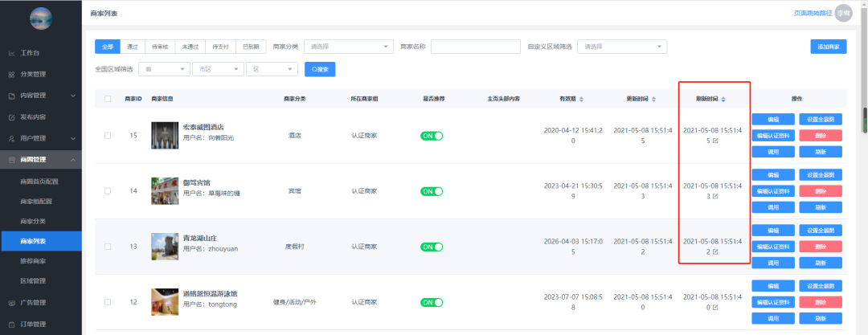Tick the checkbox for 御驾宾馆 row
Image resolution: width=868 pixels, height=335 pixels.
pyautogui.click(x=108, y=190)
